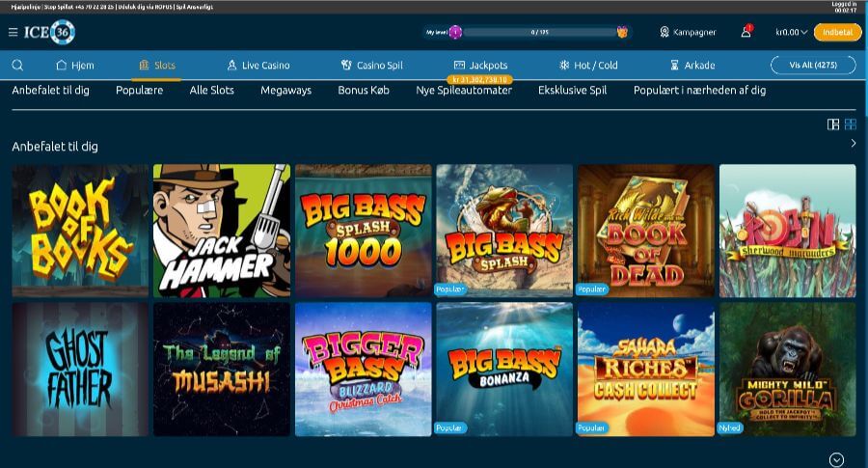Select the Megaways category
868x468 pixels.
pos(285,90)
